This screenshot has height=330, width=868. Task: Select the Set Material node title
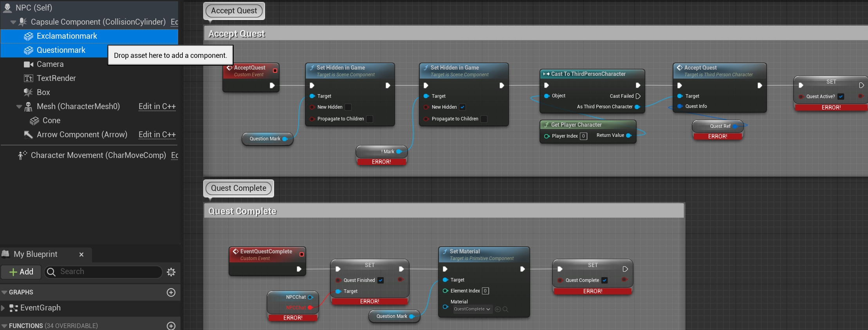(465, 251)
